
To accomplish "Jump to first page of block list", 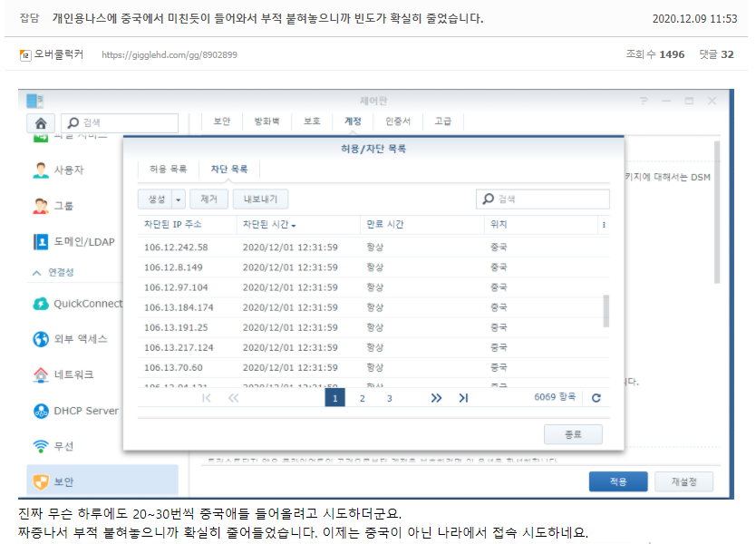I will pyautogui.click(x=207, y=398).
